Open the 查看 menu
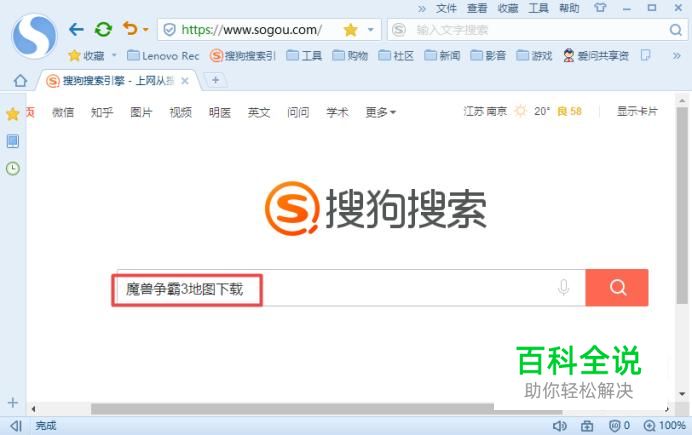692x435 pixels. (x=477, y=8)
